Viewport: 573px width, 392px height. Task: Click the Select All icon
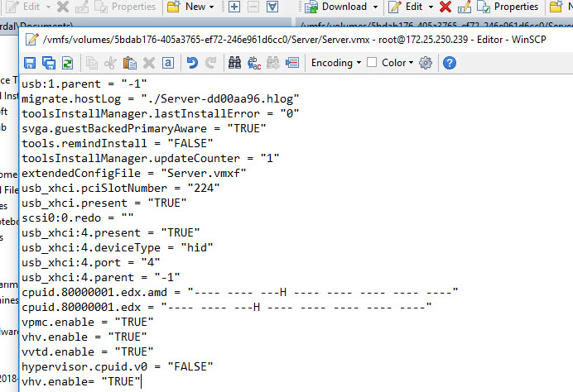(x=168, y=63)
